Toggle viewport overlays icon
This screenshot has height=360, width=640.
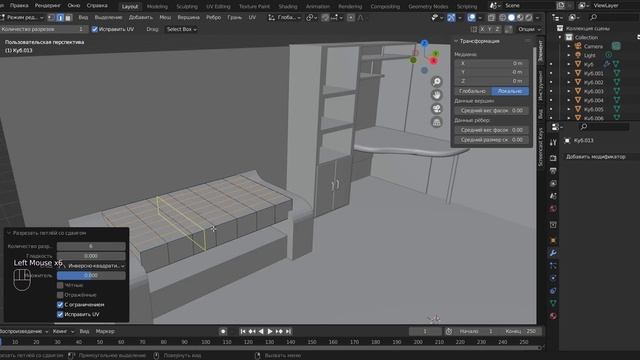(471, 18)
